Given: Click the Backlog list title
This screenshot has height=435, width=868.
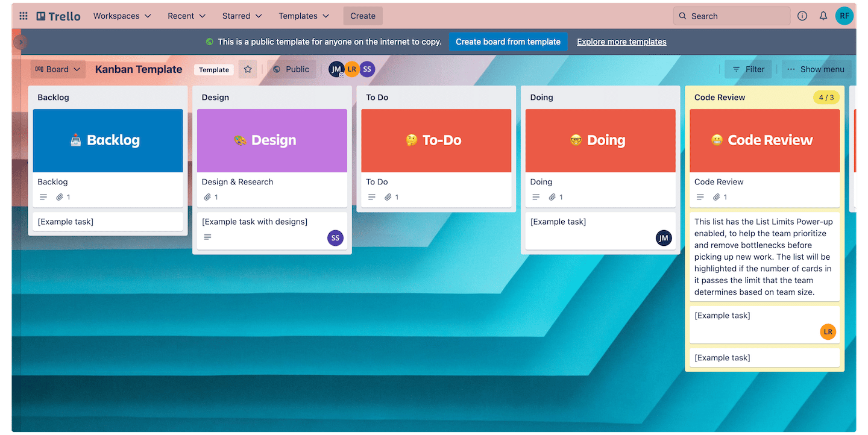Looking at the screenshot, I should coord(53,98).
